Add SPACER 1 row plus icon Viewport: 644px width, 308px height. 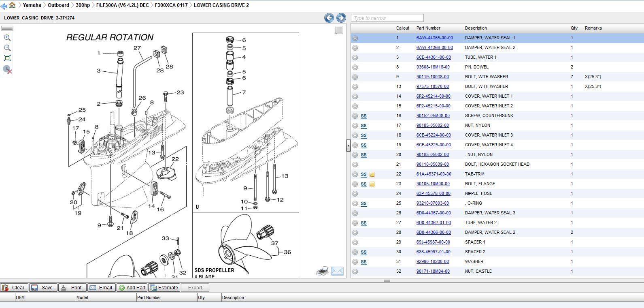click(355, 242)
